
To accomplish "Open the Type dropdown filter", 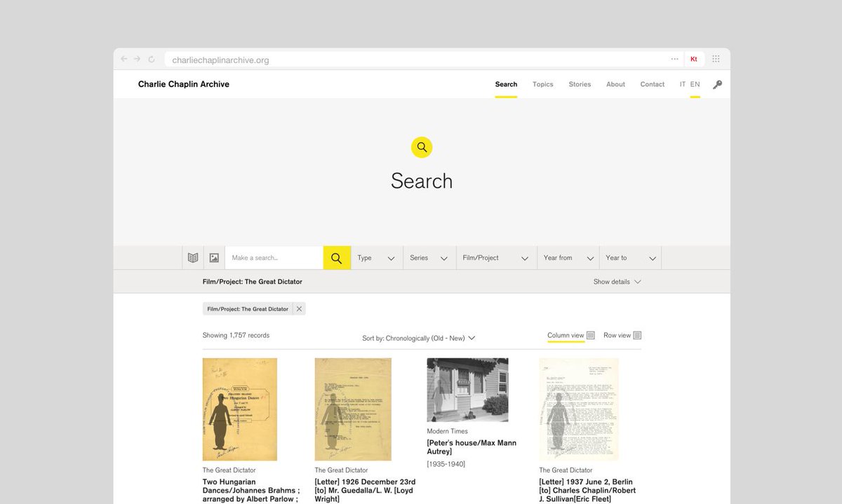I will click(x=377, y=258).
